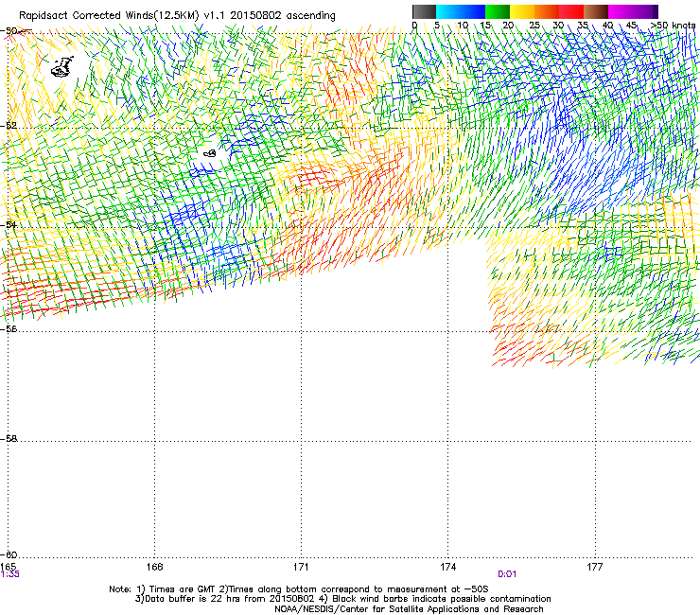Click the latitude label -60
This screenshot has width=700, height=615.
point(8,554)
